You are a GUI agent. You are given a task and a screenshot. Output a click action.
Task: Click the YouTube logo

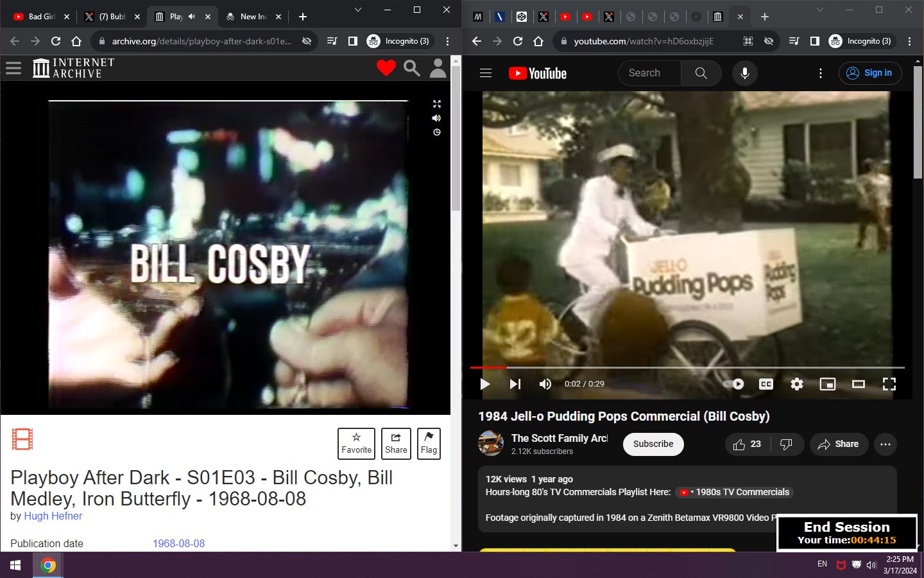pos(538,73)
